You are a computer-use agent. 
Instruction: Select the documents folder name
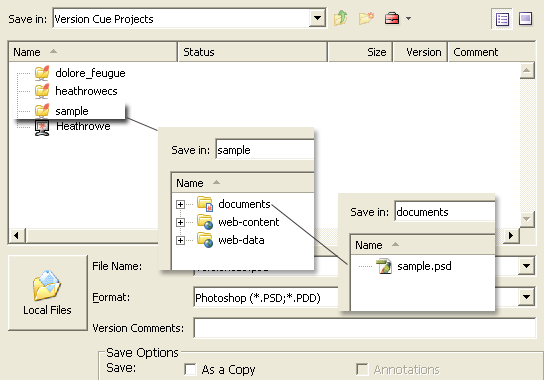tap(244, 204)
